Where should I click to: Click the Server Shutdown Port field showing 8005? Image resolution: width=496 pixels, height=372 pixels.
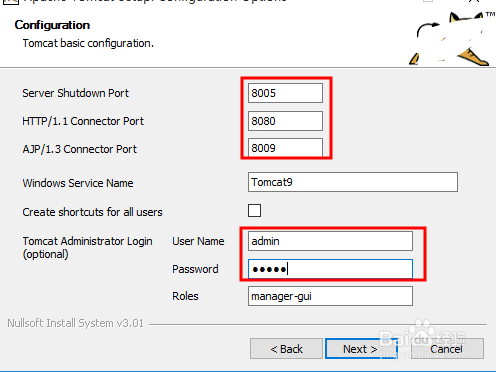[x=285, y=93]
